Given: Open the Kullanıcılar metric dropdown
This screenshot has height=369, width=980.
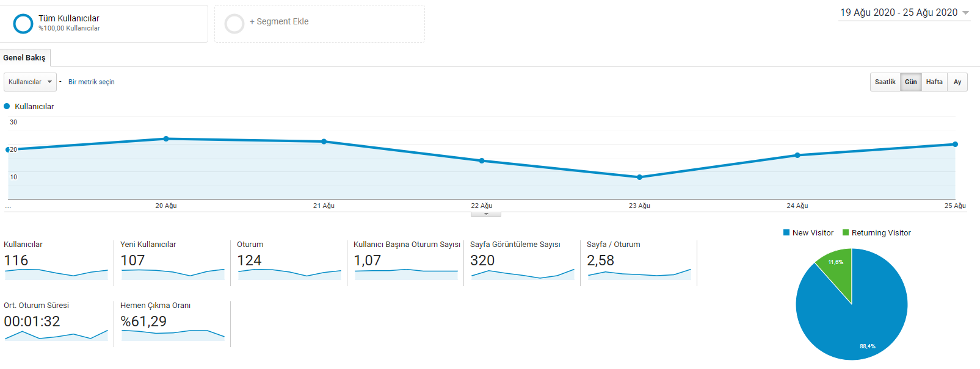Looking at the screenshot, I should [x=30, y=82].
